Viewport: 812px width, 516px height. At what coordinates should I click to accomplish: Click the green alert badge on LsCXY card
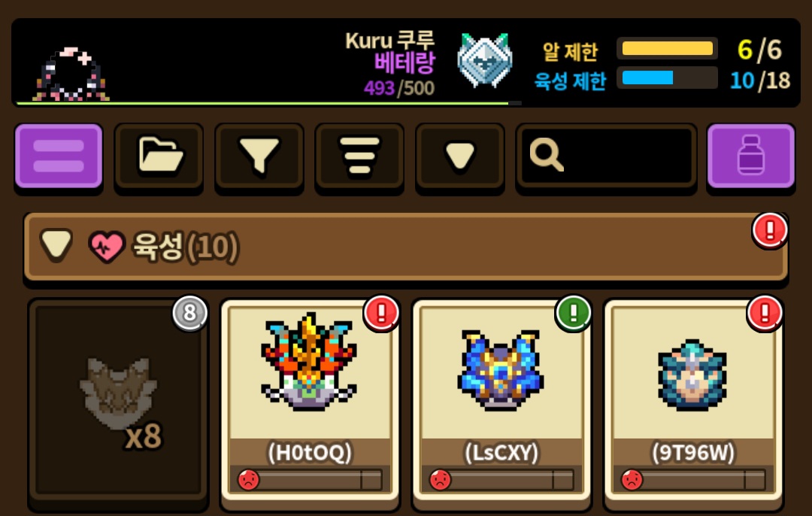click(x=573, y=313)
